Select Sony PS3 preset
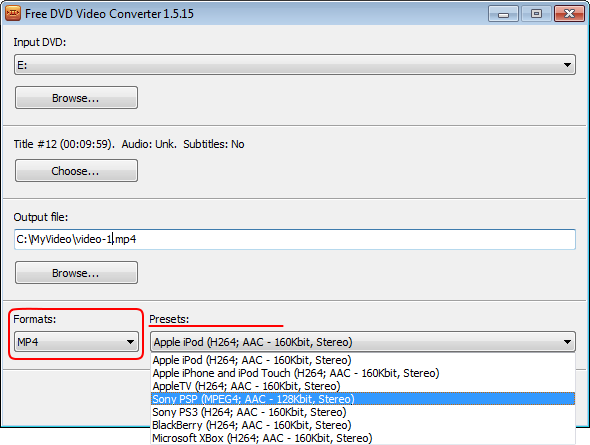 click(x=363, y=412)
